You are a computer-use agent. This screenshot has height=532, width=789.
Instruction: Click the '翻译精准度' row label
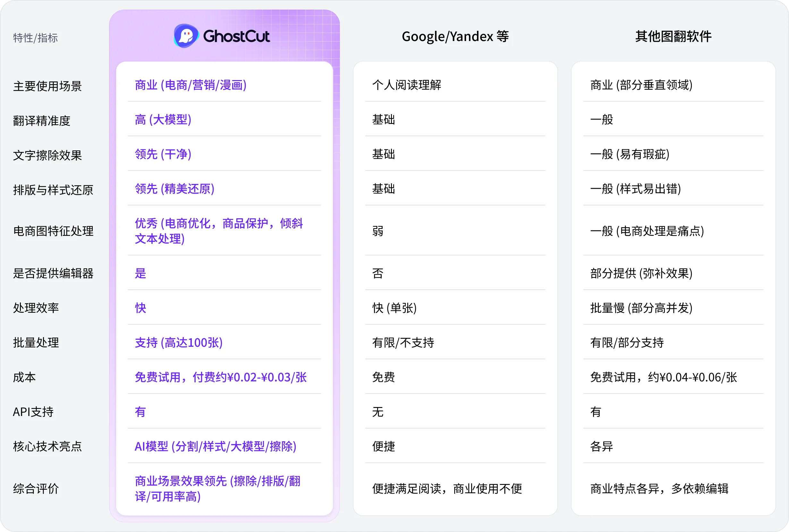point(42,121)
